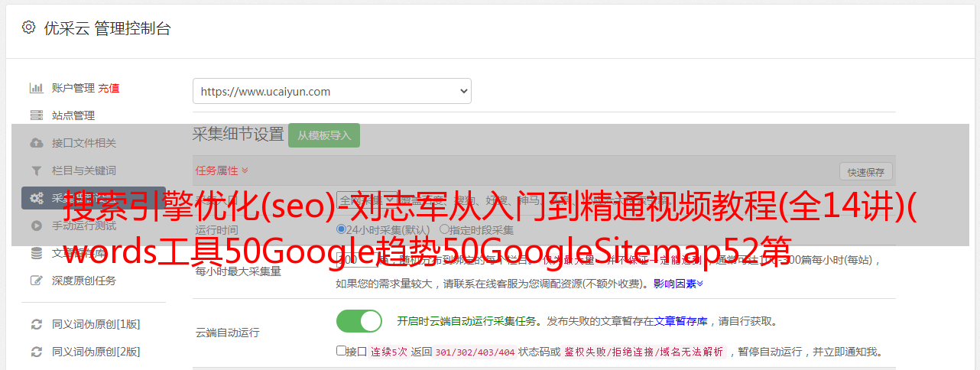Click the 快速保存 button

click(x=865, y=172)
